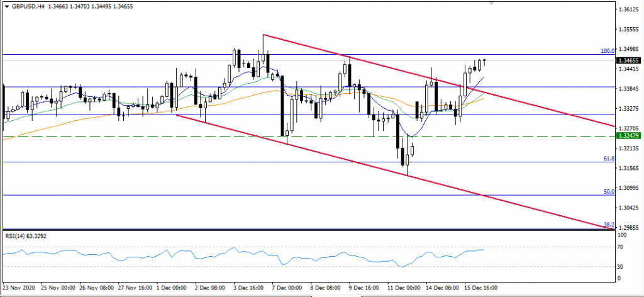Screen dimensions: 644x297
Task: Click the RSI scale value 30
Action: [621, 266]
